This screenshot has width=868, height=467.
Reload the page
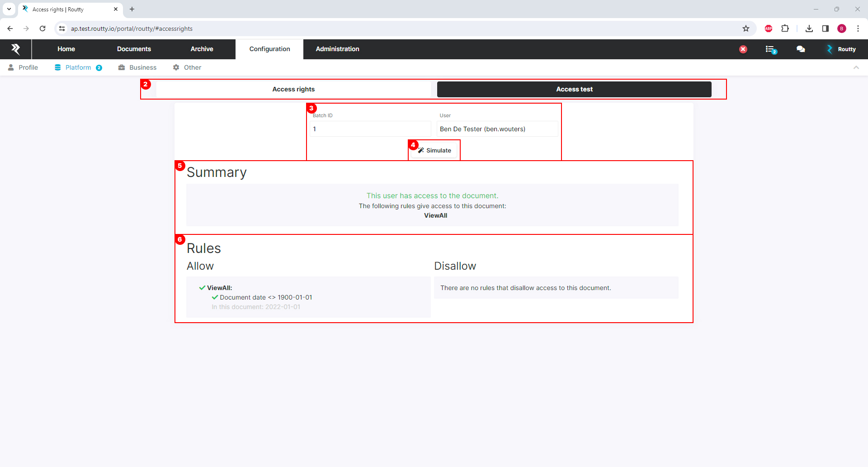42,29
